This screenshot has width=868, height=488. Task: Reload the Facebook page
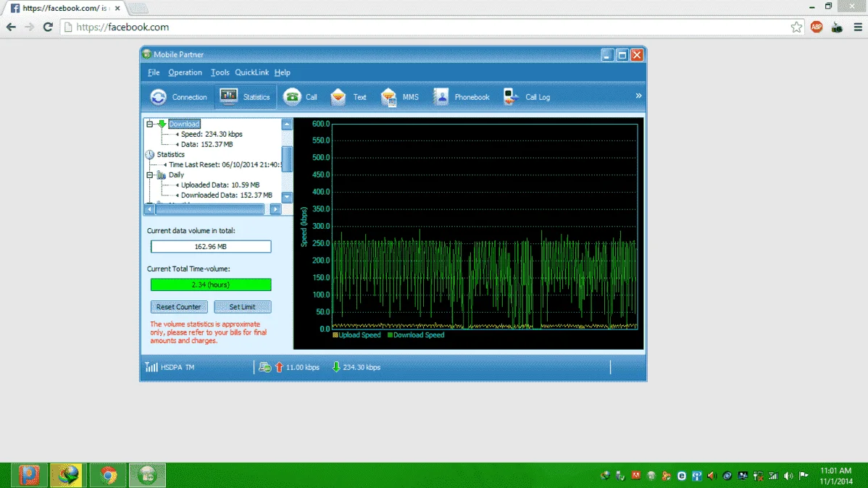[x=48, y=27]
